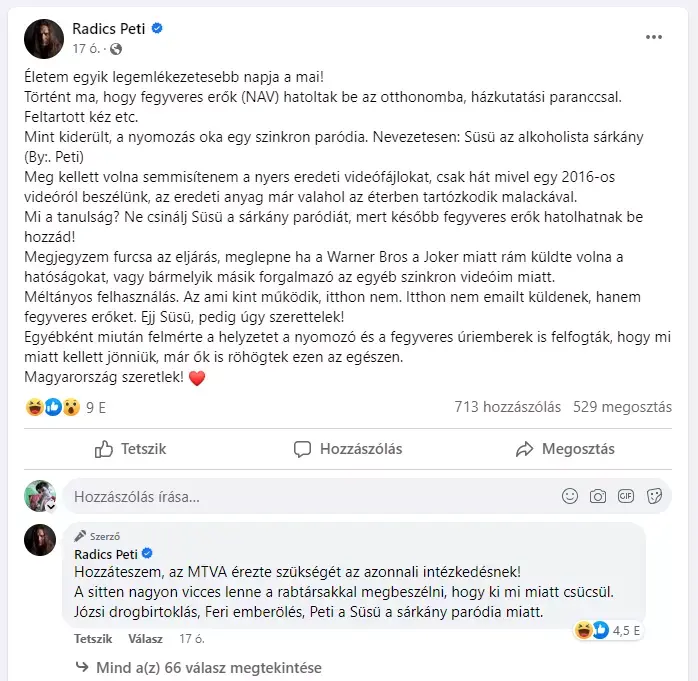
Task: Click the Hozzászólás comment button
Action: point(348,449)
